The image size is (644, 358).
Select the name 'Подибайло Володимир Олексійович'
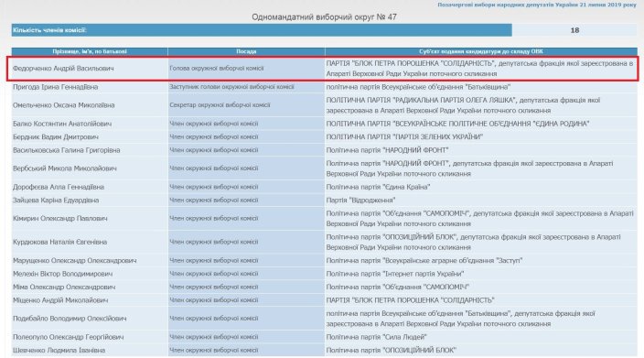[70, 319]
